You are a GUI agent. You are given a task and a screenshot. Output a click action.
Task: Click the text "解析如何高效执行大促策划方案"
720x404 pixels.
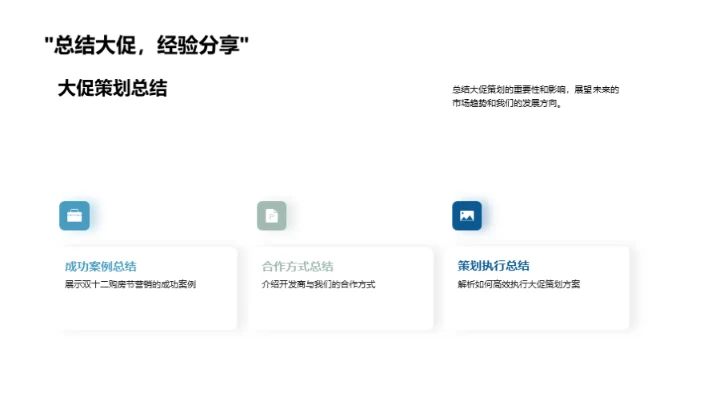[519, 284]
